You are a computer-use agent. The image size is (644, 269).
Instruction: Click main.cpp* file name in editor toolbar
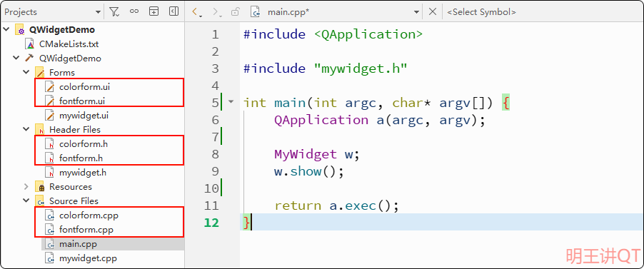coord(288,12)
